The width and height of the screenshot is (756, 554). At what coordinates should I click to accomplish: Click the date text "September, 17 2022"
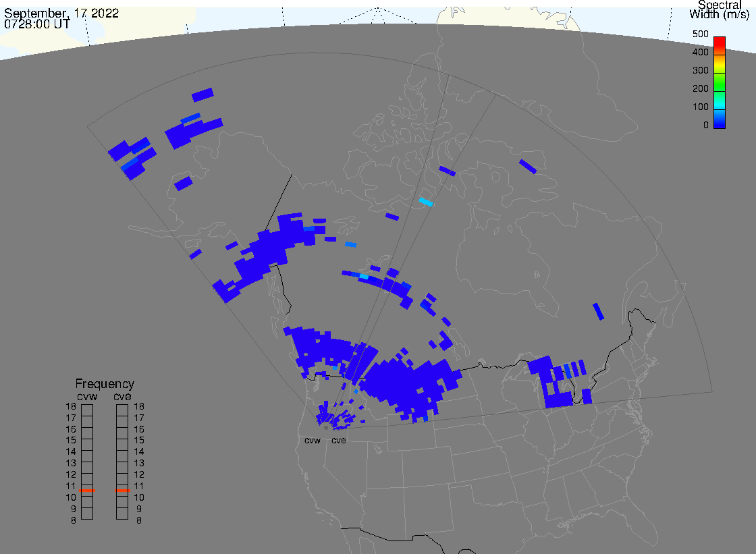pos(61,13)
